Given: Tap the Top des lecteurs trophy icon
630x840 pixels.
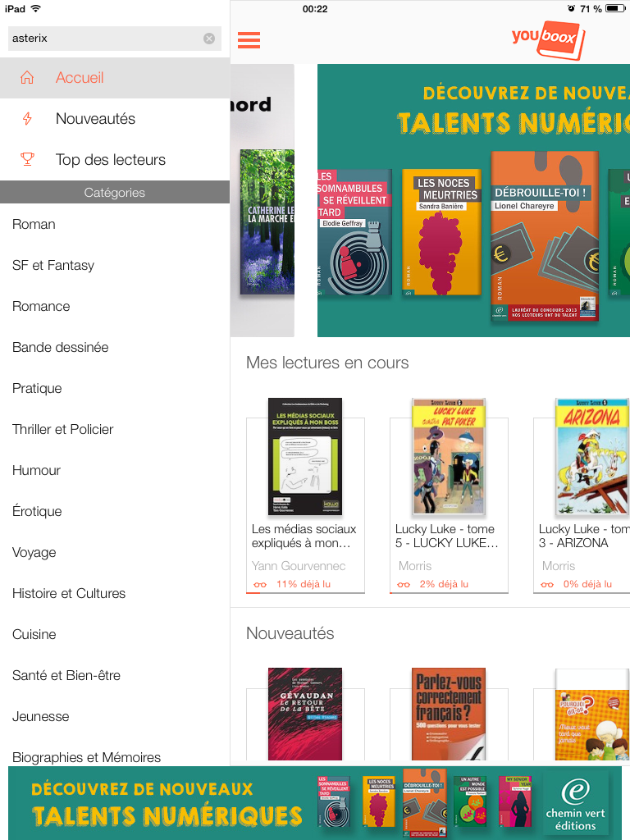Looking at the screenshot, I should (x=27, y=159).
